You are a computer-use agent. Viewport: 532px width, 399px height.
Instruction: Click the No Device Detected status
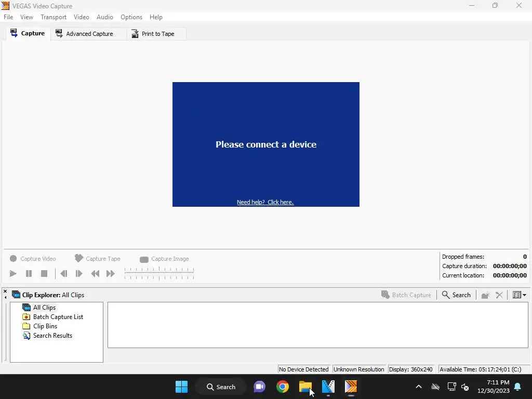click(x=303, y=369)
